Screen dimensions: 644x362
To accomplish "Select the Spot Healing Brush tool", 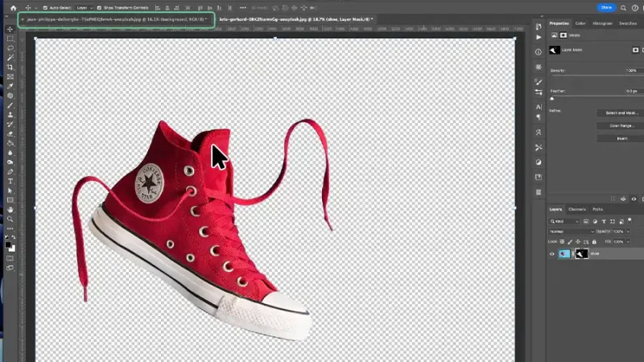I will coord(10,96).
